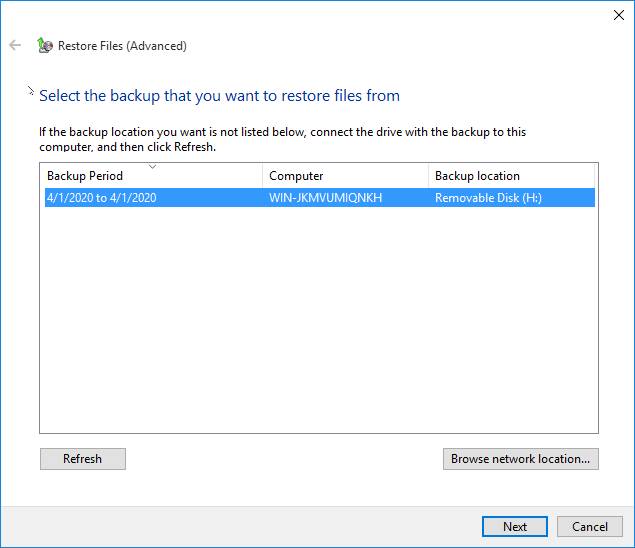Open Browse network location dialog
The height and width of the screenshot is (548, 635).
point(520,459)
